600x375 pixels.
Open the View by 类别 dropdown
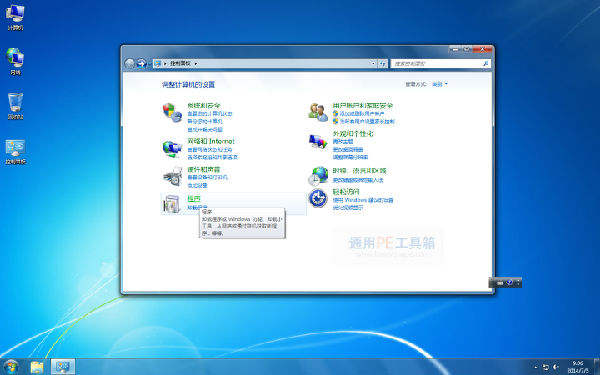[x=440, y=84]
